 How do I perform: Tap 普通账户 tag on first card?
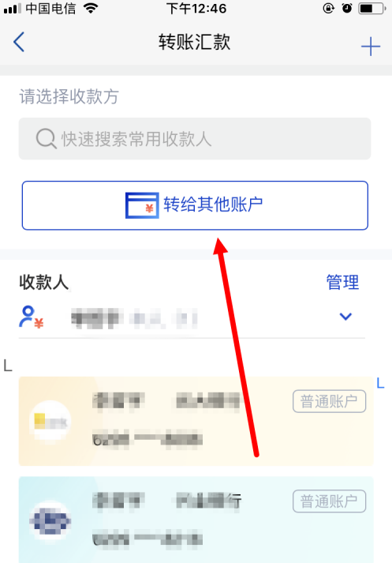pyautogui.click(x=329, y=401)
